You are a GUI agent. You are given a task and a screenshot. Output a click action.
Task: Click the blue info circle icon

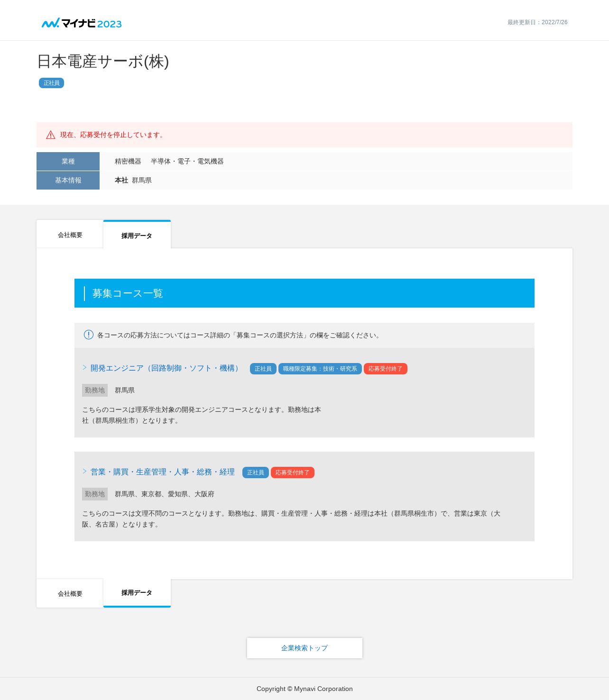tap(89, 335)
